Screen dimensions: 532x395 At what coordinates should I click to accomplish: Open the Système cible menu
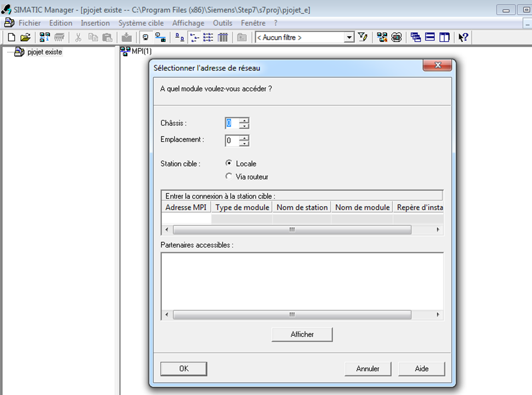pyautogui.click(x=141, y=23)
